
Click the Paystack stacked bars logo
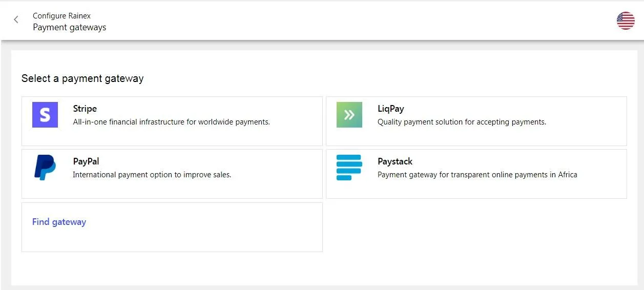click(x=349, y=168)
